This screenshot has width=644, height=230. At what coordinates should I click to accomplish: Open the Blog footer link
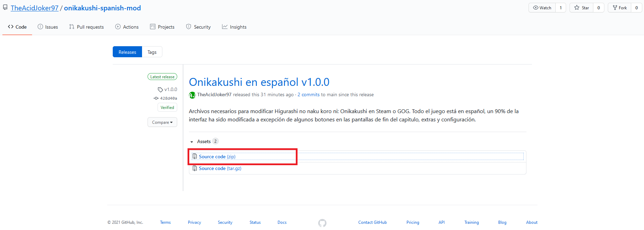pyautogui.click(x=502, y=222)
